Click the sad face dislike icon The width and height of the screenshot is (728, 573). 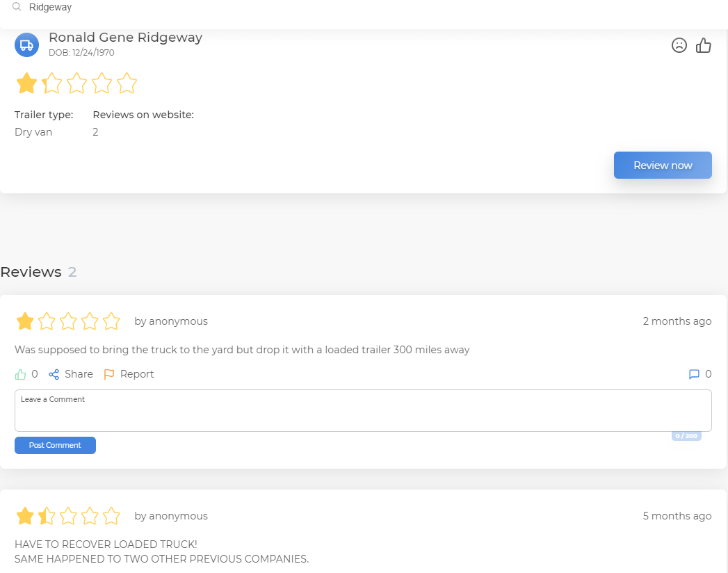pyautogui.click(x=679, y=45)
